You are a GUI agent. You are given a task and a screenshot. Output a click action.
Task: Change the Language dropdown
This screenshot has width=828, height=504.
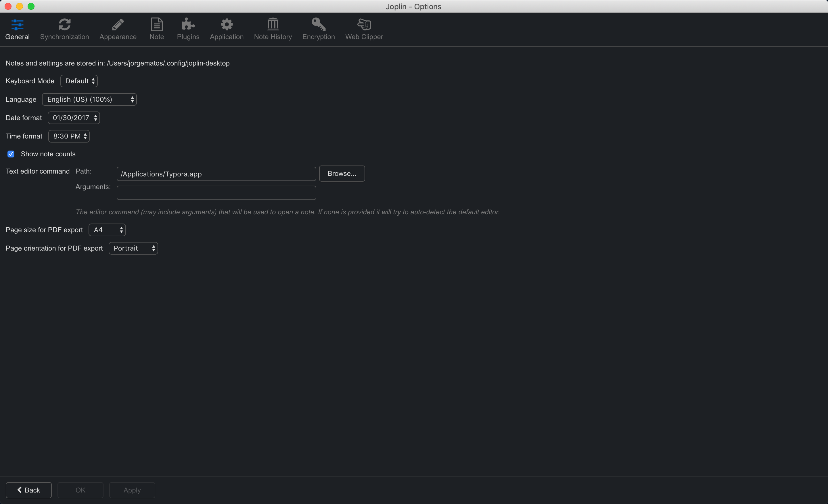tap(89, 99)
